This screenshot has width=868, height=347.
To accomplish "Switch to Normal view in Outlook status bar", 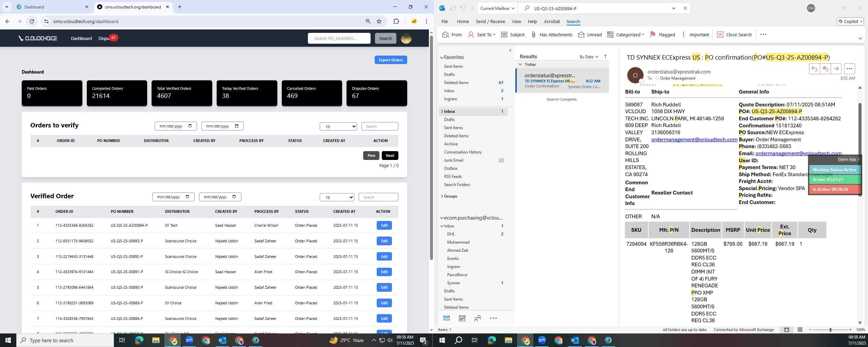I will 787,330.
